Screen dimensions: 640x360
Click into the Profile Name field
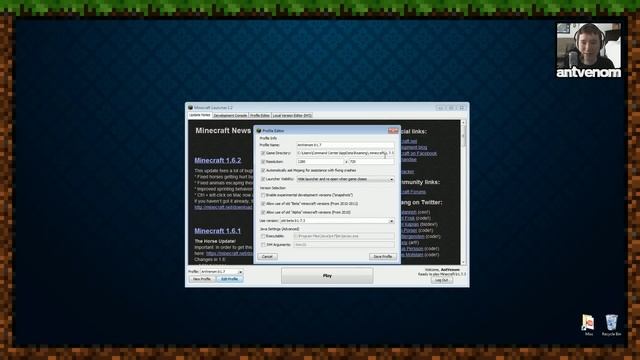(345, 145)
